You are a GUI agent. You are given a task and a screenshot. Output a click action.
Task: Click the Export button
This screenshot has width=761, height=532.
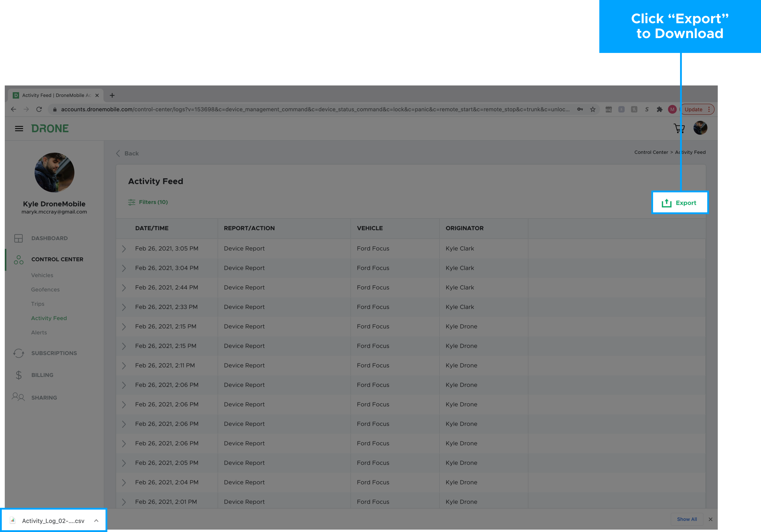point(680,203)
